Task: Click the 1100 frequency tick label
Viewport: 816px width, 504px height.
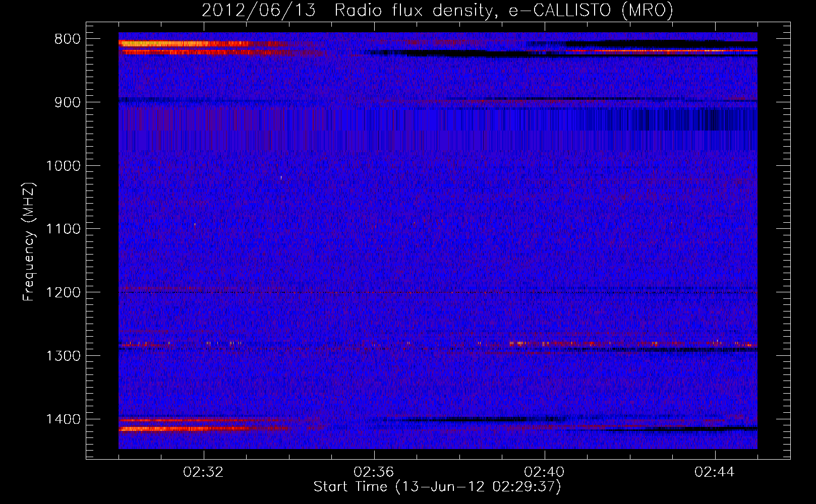Action: point(64,229)
